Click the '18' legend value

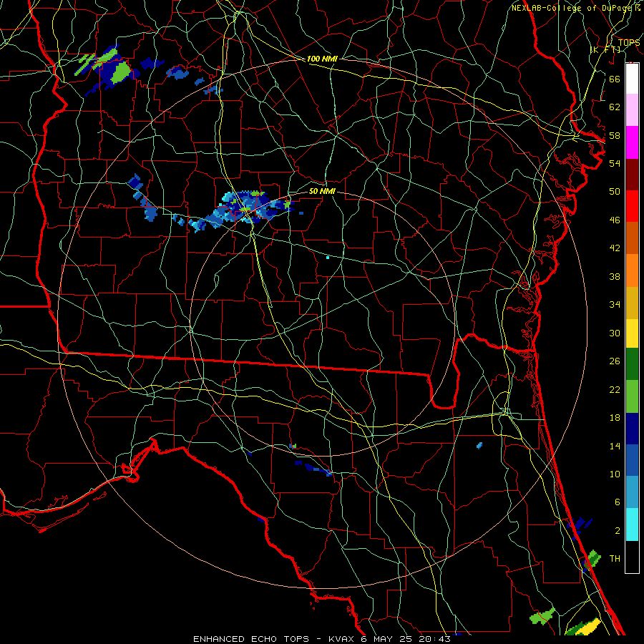click(x=615, y=418)
